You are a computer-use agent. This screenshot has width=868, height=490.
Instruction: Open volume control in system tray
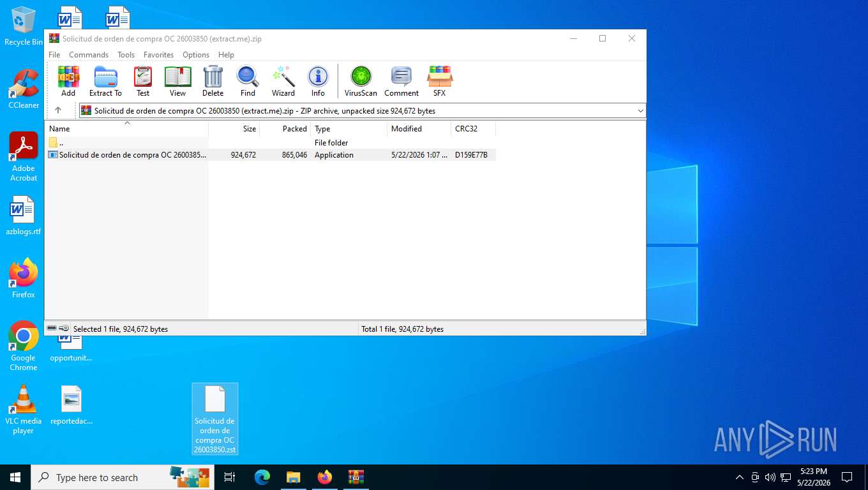click(x=770, y=477)
